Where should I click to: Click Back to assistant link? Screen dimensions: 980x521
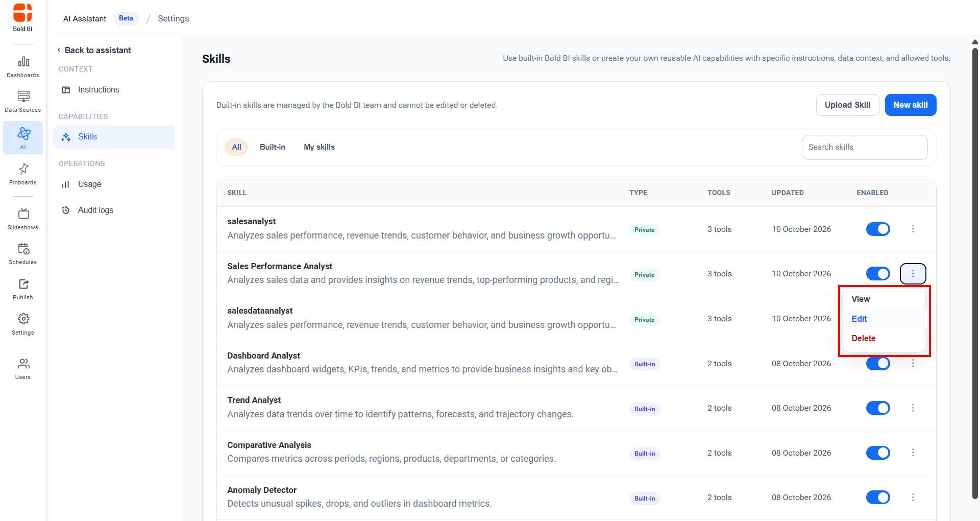[97, 50]
